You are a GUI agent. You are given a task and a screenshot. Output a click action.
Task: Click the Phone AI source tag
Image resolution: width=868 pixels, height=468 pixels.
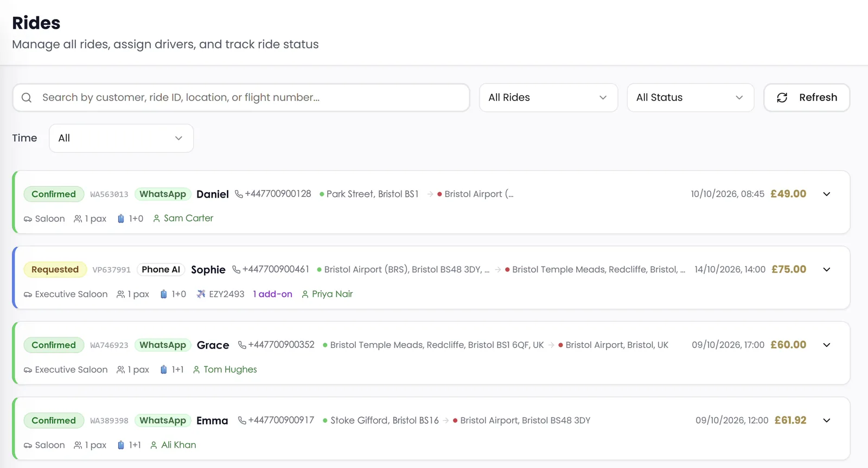pyautogui.click(x=161, y=270)
